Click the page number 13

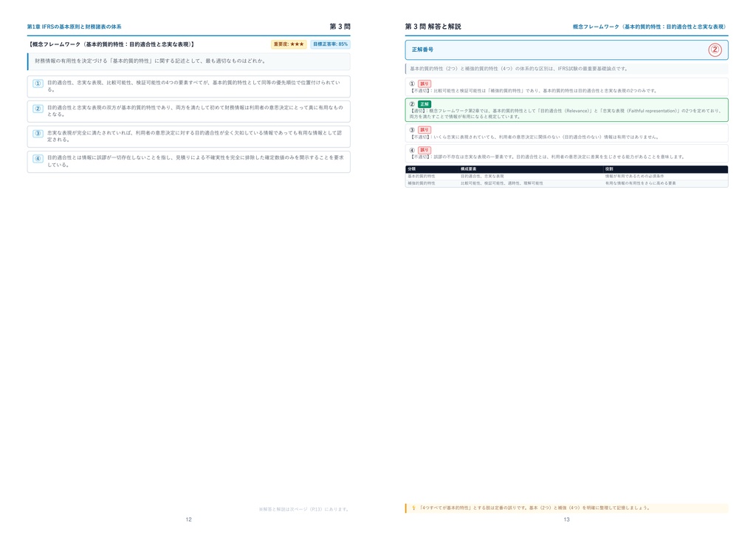pyautogui.click(x=566, y=519)
